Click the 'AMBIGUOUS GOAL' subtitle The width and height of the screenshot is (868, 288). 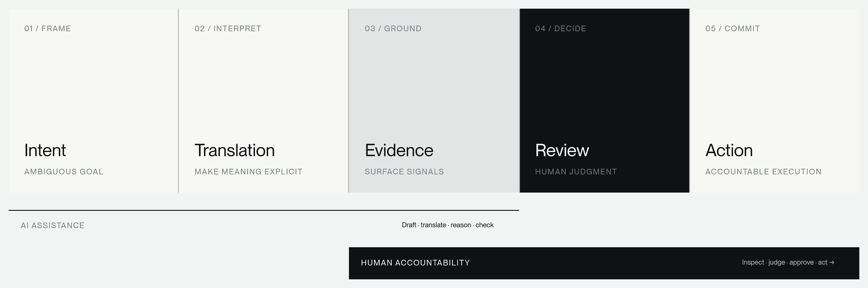point(64,172)
